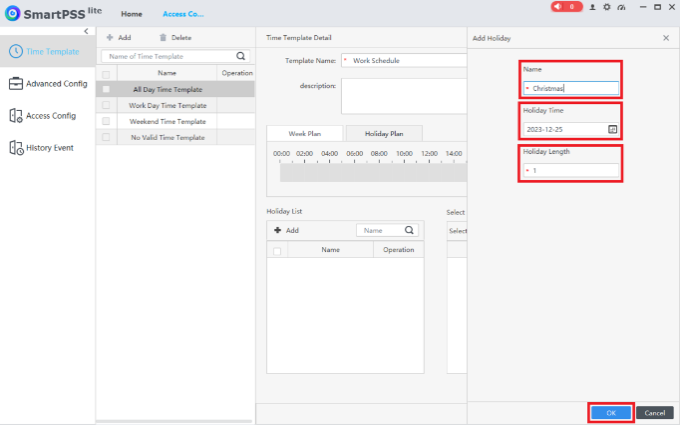Image resolution: width=680 pixels, height=425 pixels.
Task: Go to the Home tab
Action: point(131,14)
